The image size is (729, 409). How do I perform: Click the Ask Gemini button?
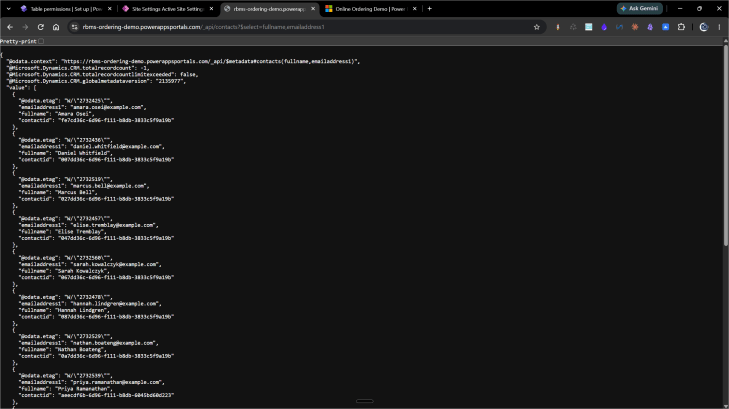(639, 8)
